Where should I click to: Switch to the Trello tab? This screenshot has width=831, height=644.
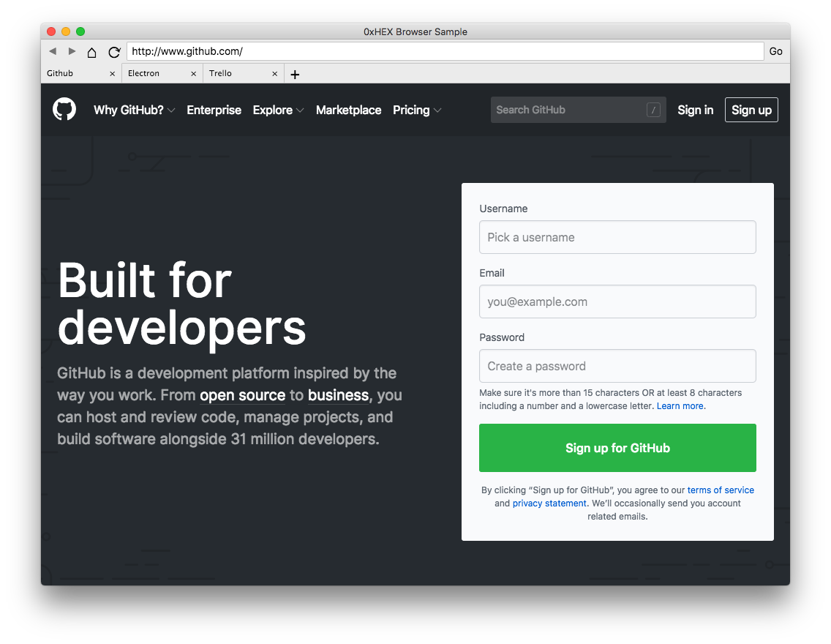coord(244,74)
